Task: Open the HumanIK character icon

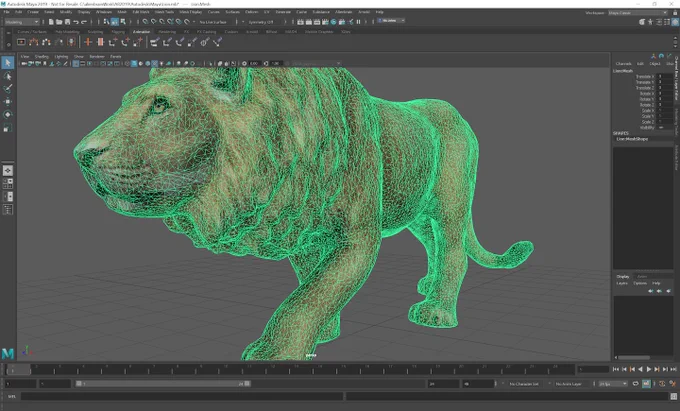Action: pyautogui.click(x=651, y=22)
